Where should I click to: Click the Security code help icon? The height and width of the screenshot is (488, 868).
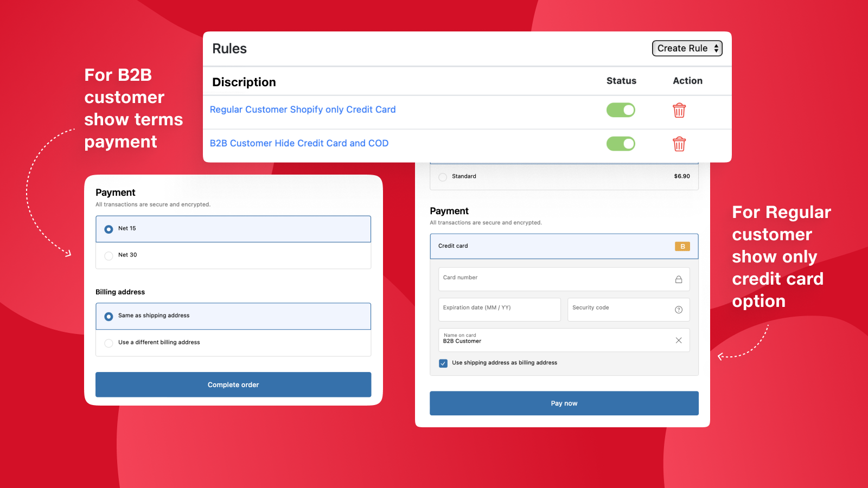click(679, 309)
